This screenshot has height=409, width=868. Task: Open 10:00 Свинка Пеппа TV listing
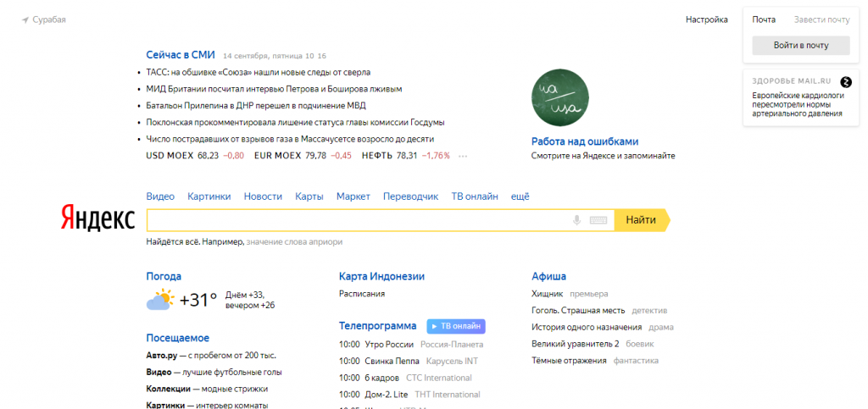[409, 362]
